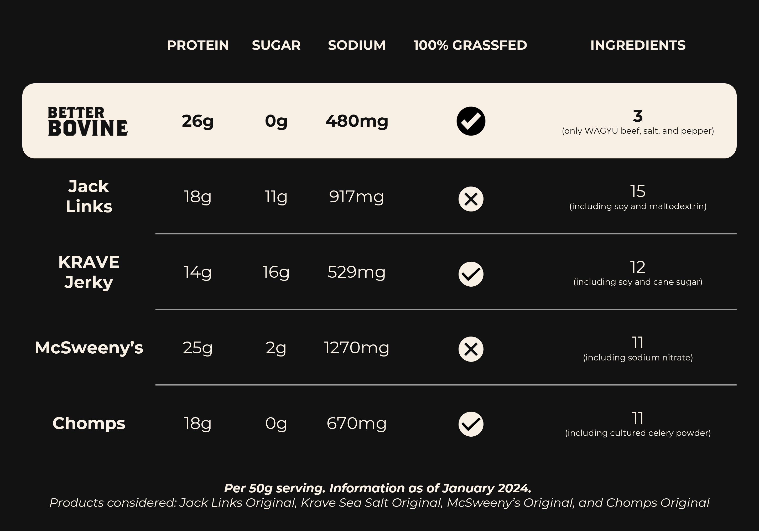Viewport: 759px width, 532px height.
Task: Click the INGREDIENTS column header
Action: coord(638,45)
